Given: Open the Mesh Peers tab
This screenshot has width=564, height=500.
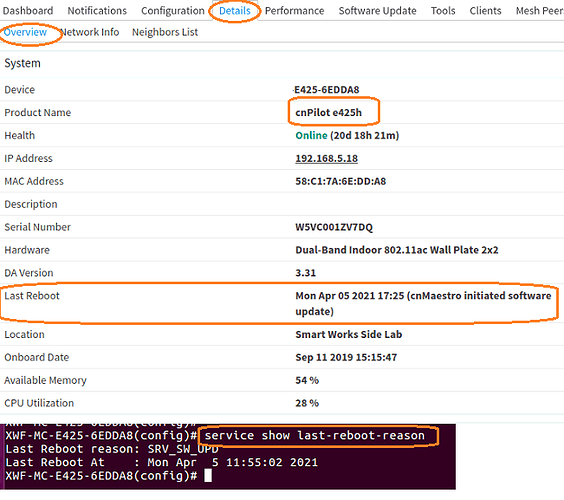Looking at the screenshot, I should click(x=540, y=11).
